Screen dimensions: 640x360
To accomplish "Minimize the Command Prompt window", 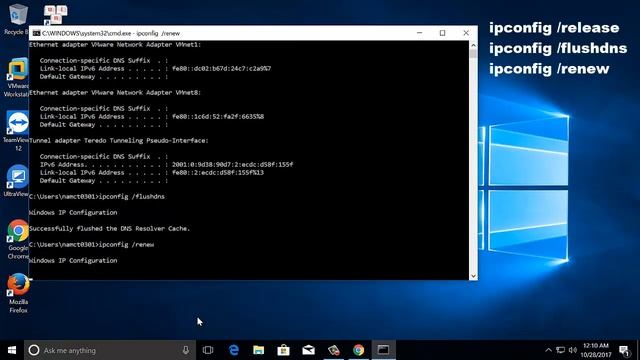I will [420, 33].
